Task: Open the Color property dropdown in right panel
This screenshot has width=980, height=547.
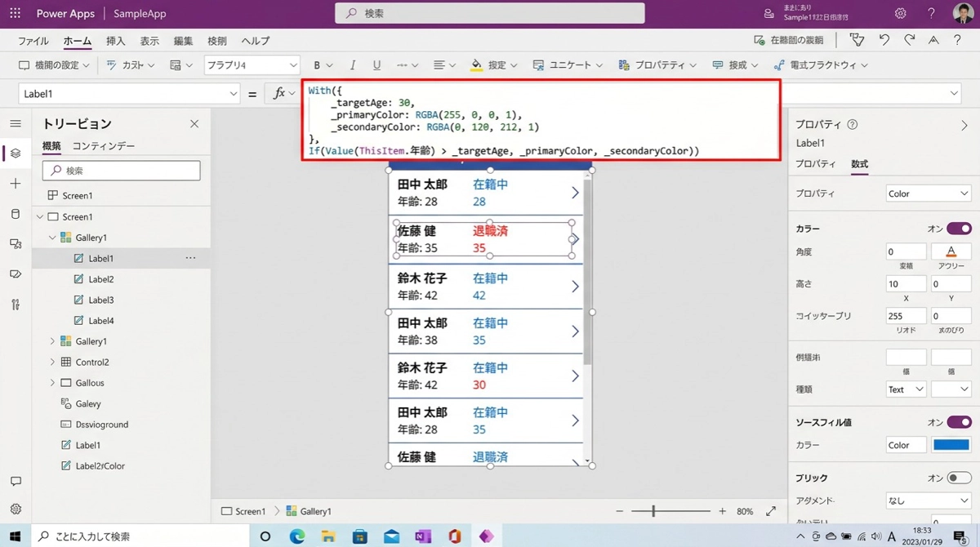Action: [x=928, y=193]
